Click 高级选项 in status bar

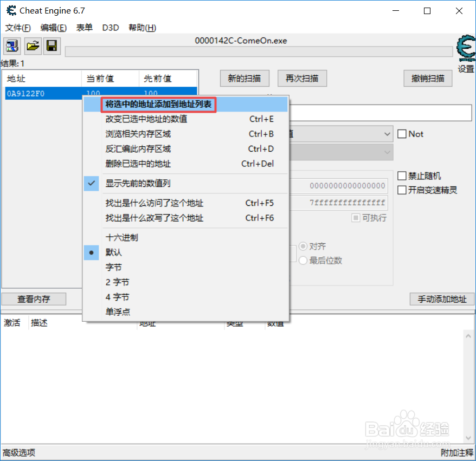19,453
